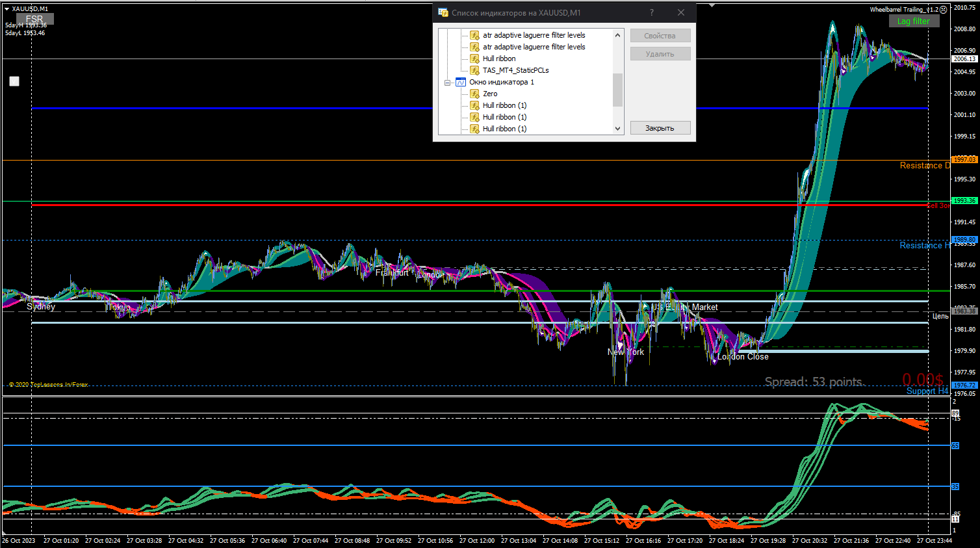Click the indicator window chart icon
980x548 pixels.
(461, 82)
